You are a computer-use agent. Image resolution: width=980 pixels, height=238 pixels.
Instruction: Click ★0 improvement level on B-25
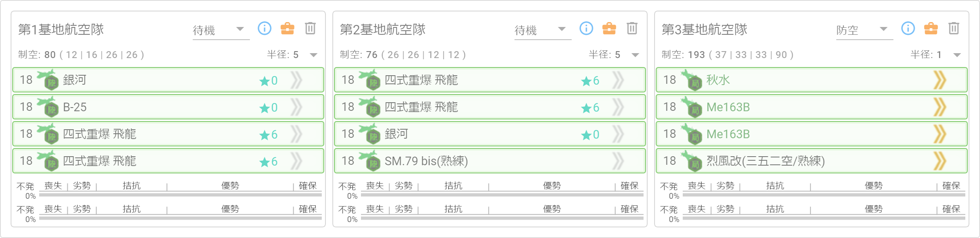click(268, 108)
